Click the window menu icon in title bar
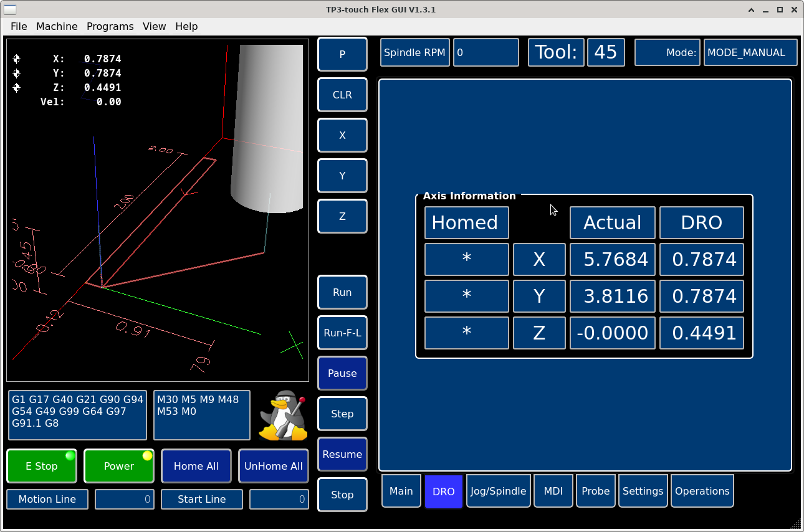The height and width of the screenshot is (532, 804). tap(11, 9)
